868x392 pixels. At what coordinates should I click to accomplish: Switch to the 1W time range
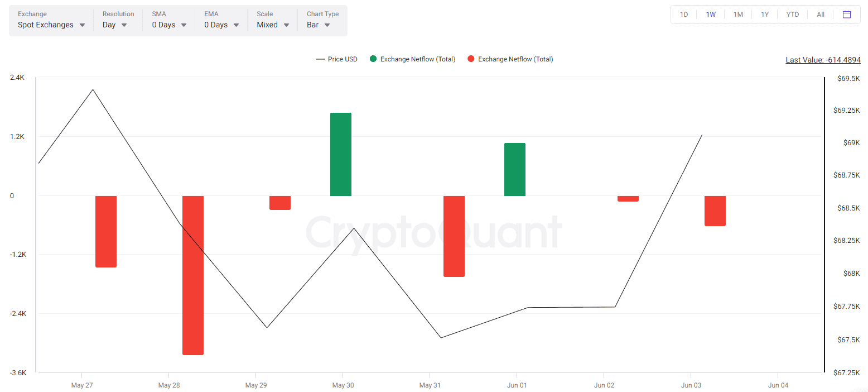pyautogui.click(x=711, y=15)
